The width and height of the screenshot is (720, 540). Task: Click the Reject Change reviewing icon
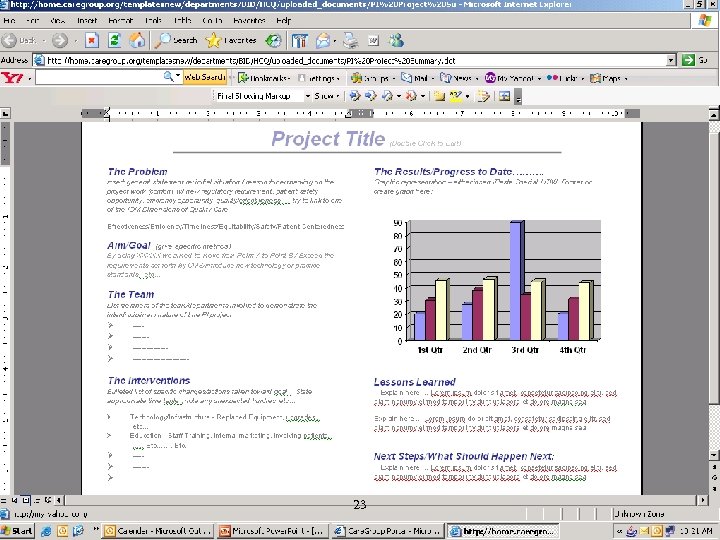tap(411, 96)
